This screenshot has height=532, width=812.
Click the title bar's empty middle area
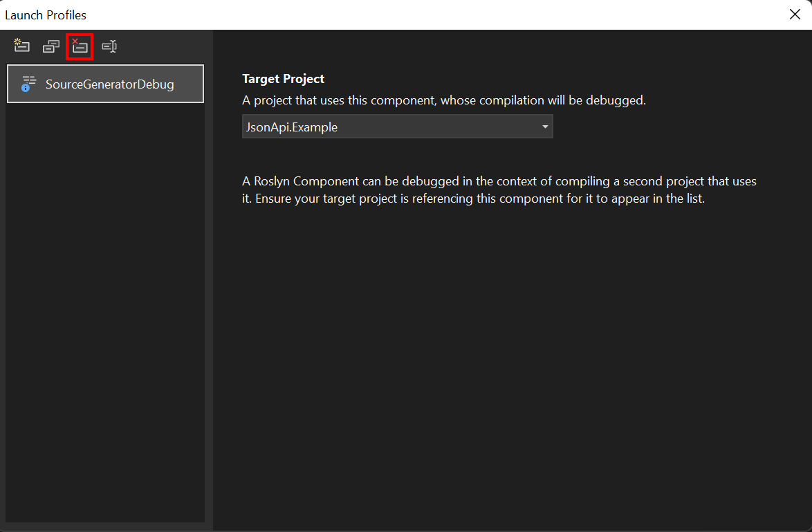coord(435,15)
